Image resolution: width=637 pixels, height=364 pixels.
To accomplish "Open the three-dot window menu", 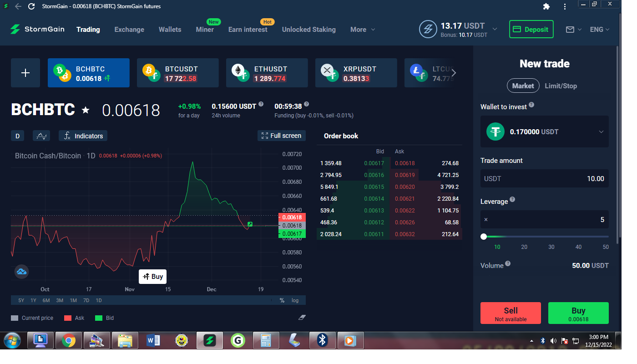I will pyautogui.click(x=565, y=6).
